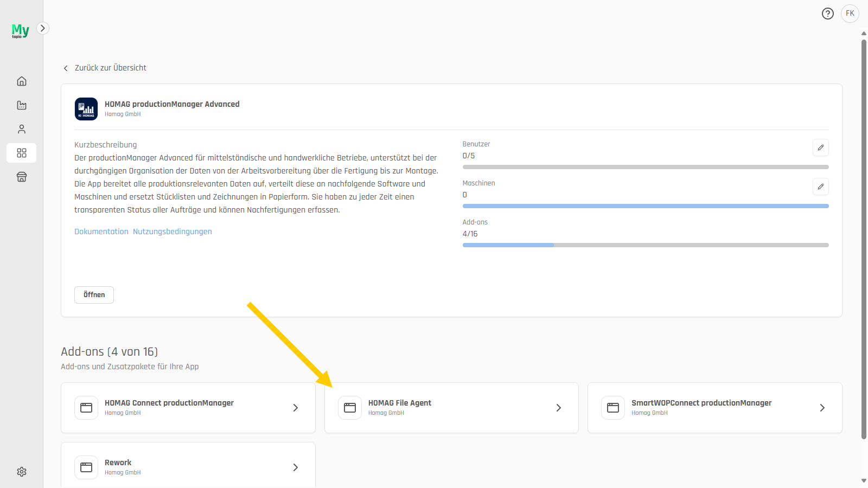Click the HOMAG productionManager Advanced title text
This screenshot has width=868, height=488.
pyautogui.click(x=172, y=104)
